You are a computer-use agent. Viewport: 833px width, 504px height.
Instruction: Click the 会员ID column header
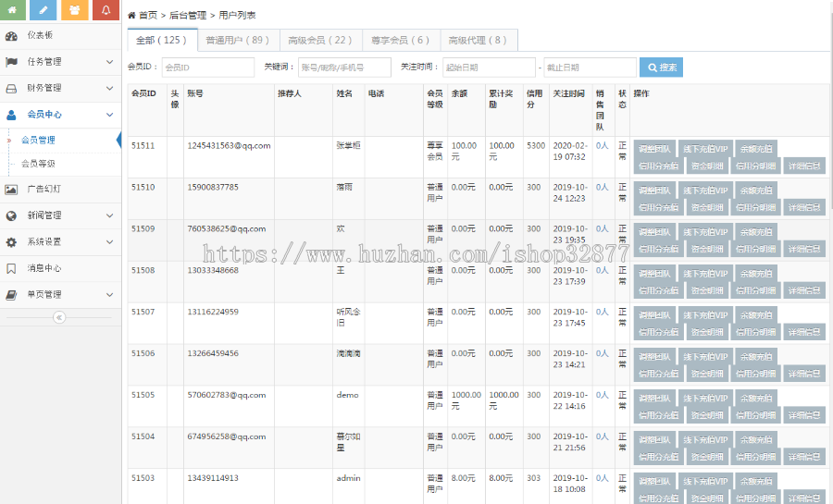click(x=144, y=93)
